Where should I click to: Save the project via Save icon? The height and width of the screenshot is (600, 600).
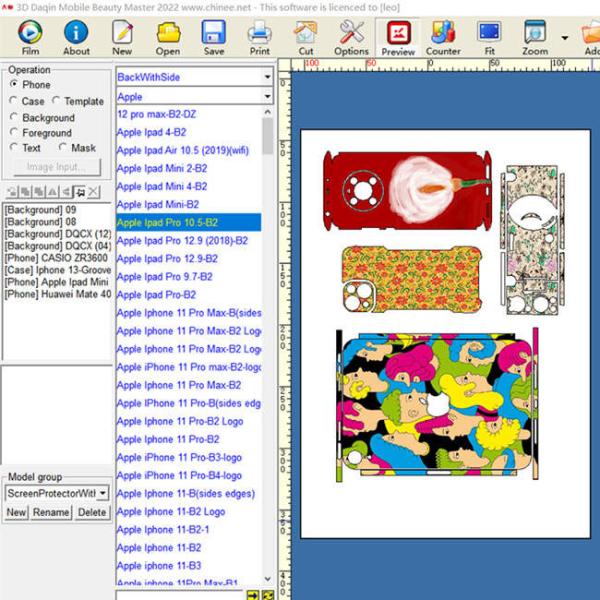[x=214, y=37]
